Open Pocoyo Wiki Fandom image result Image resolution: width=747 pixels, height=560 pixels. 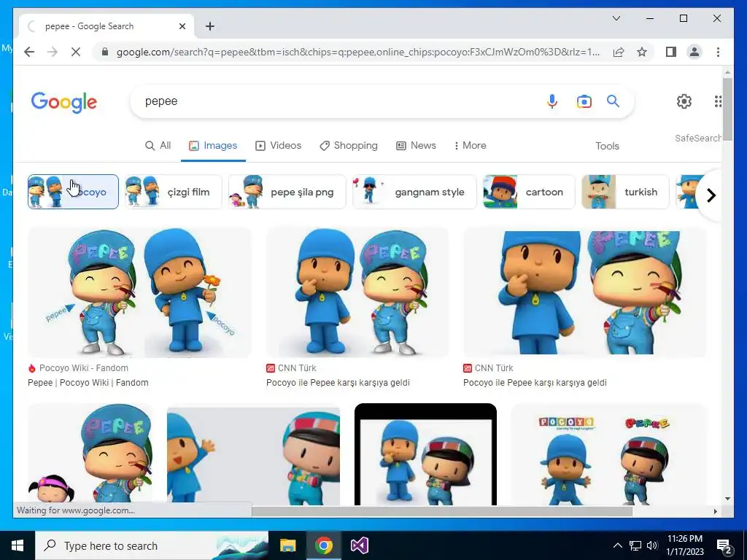point(139,292)
